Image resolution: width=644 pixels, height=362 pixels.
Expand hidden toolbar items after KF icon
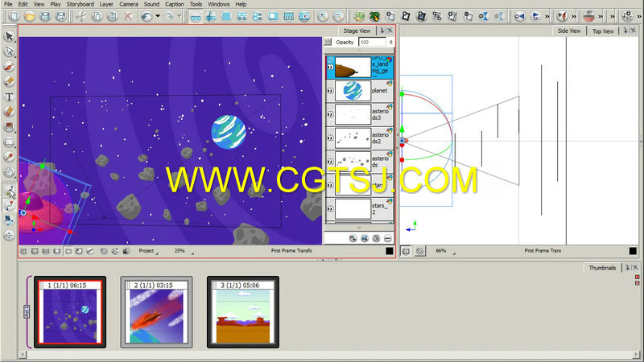tap(639, 16)
